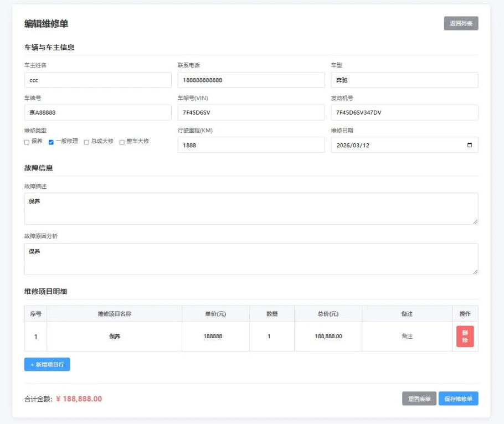Click the 返回列表 button
Screen dimensions: 504x424
point(461,23)
